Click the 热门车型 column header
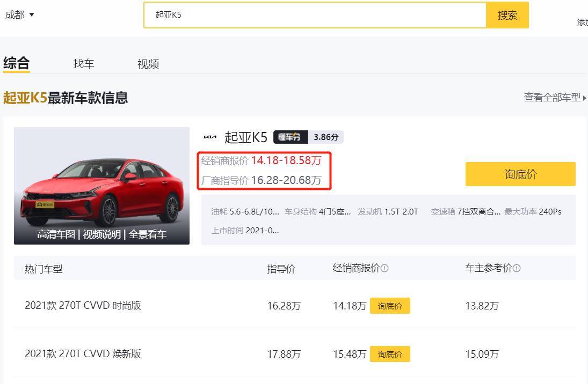Image resolution: width=588 pixels, height=384 pixels. [43, 269]
